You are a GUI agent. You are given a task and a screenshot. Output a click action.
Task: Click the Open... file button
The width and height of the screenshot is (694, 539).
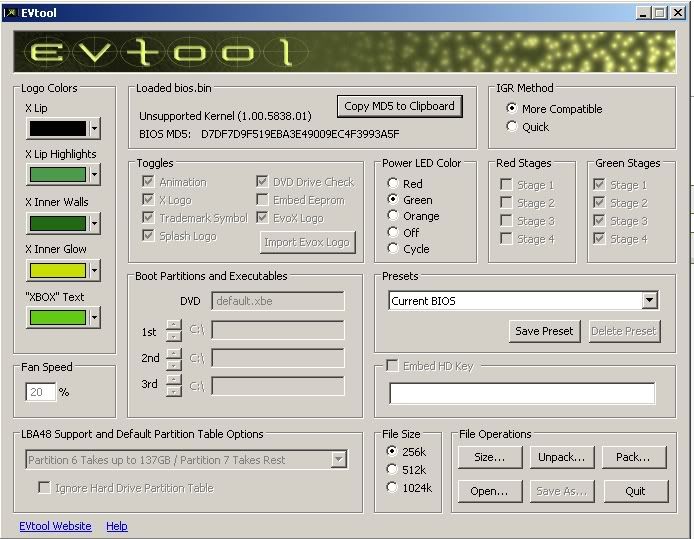[x=490, y=491]
